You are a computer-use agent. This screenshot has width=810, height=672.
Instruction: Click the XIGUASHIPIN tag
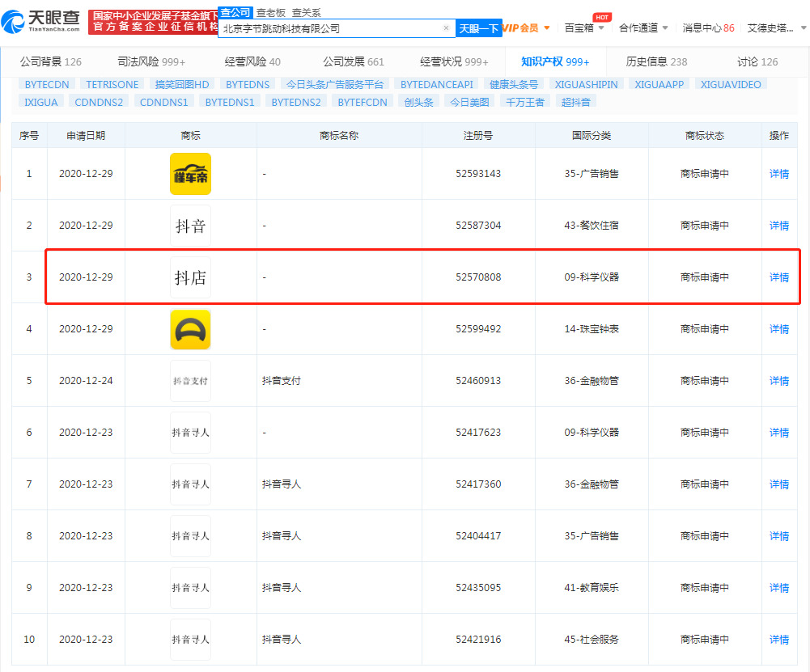click(587, 84)
